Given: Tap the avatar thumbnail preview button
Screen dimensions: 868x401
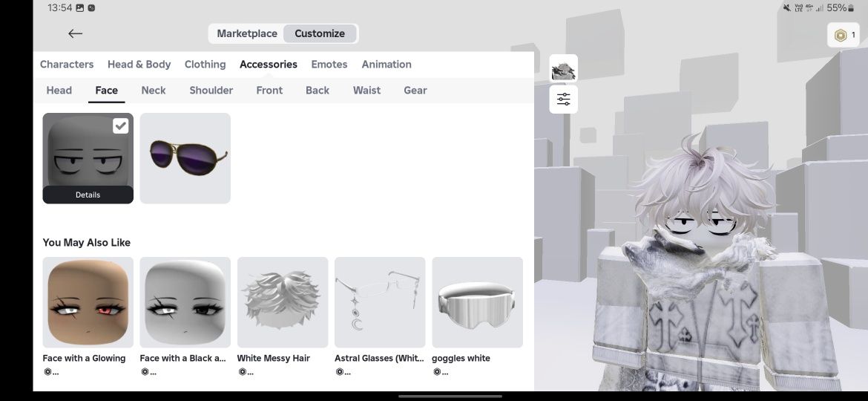Looking at the screenshot, I should 564,68.
